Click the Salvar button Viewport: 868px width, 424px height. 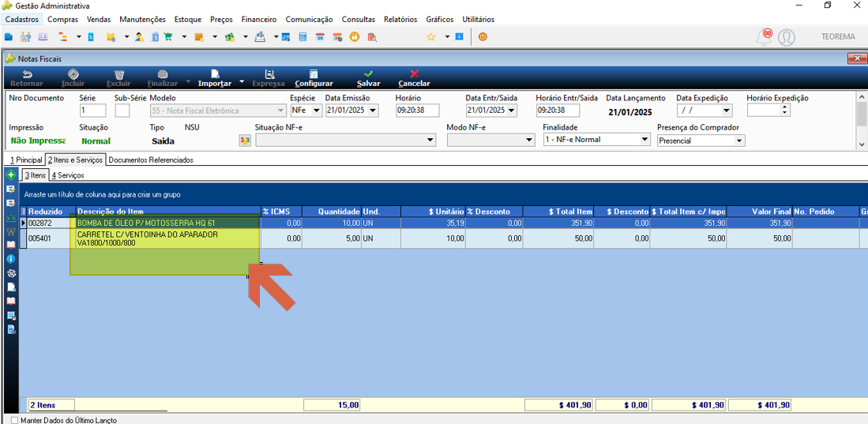368,79
